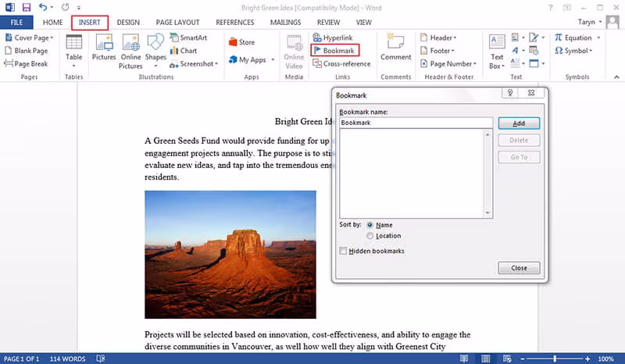
Task: Open the Office Store
Action: pos(241,42)
